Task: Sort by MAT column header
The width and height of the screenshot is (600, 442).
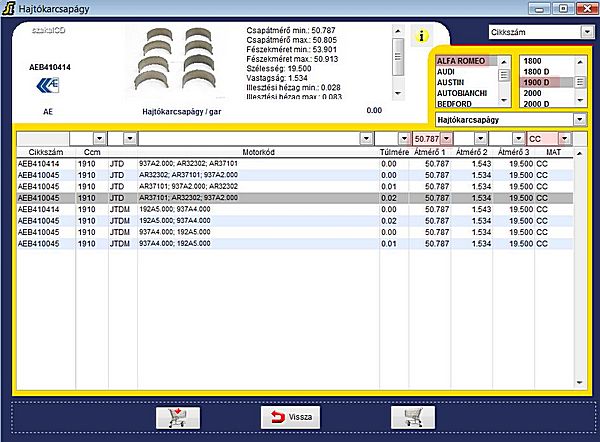Action: point(553,152)
